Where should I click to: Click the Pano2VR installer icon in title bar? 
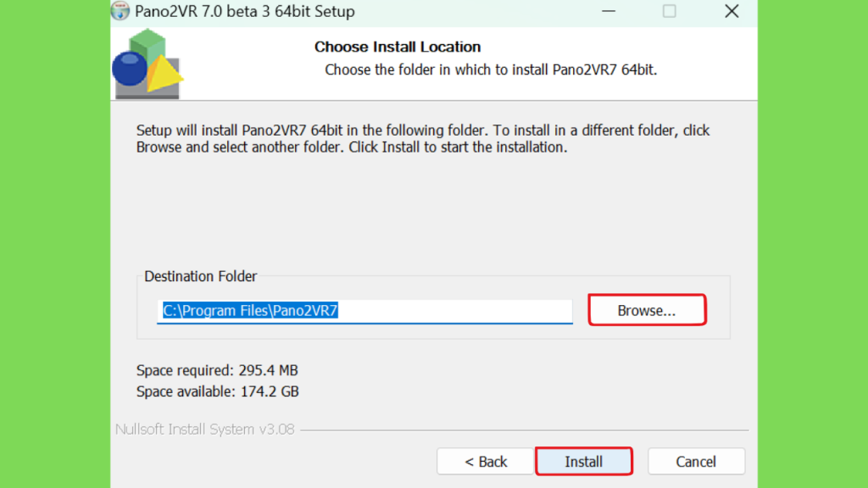(x=120, y=10)
